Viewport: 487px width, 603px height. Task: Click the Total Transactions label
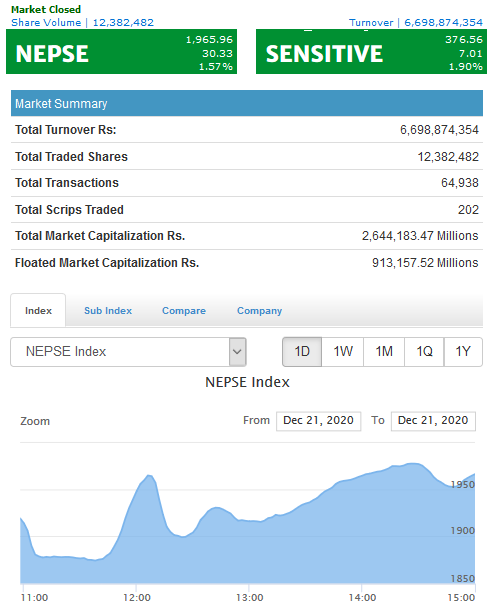(67, 183)
